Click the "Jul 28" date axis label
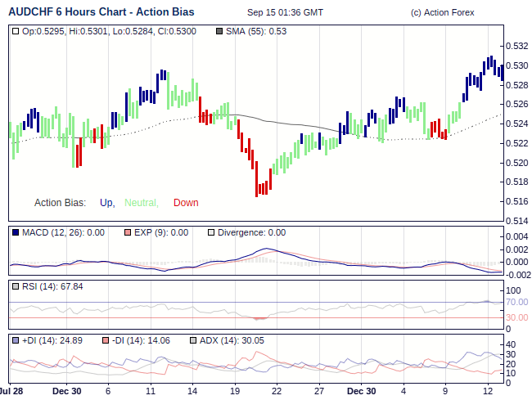Viewport: 532px width, 400px height. pos(11,391)
